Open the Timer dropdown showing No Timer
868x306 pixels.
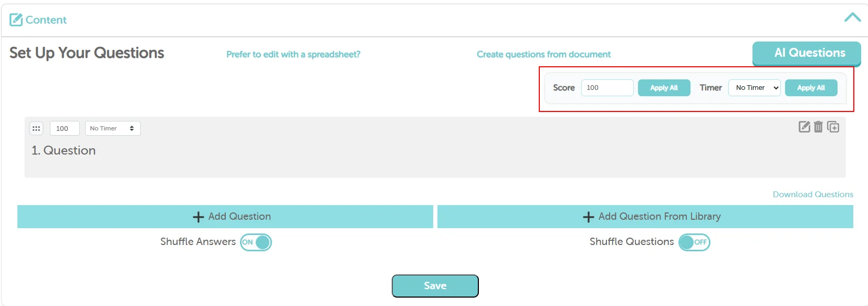click(754, 88)
